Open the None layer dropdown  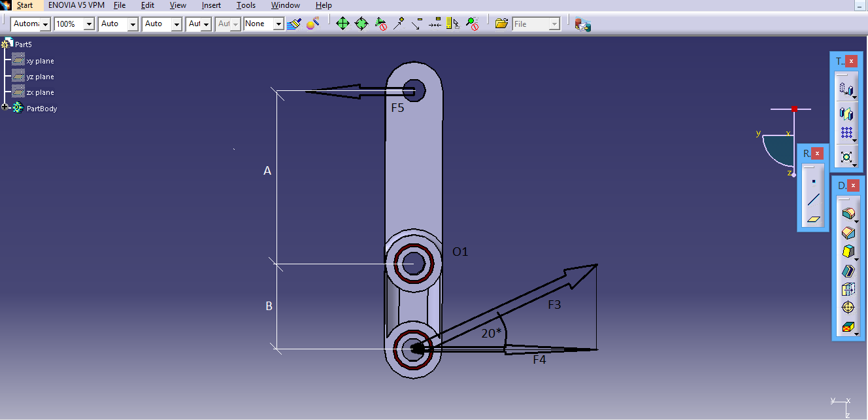click(x=264, y=24)
